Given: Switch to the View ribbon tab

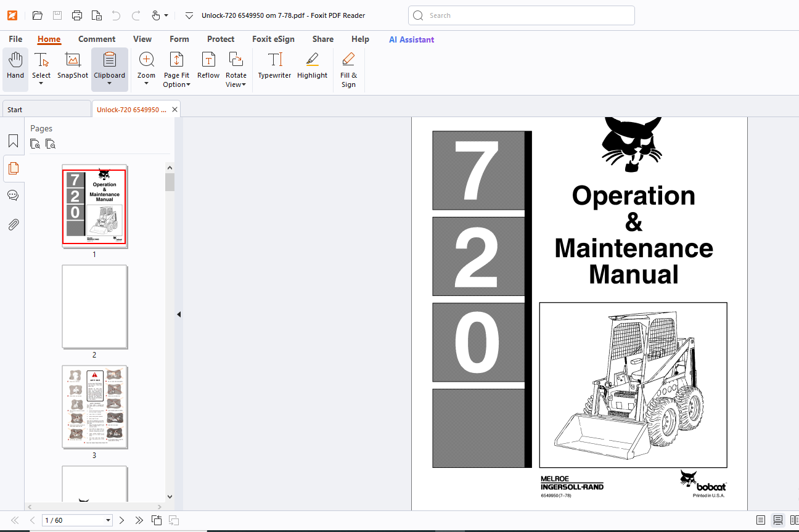Looking at the screenshot, I should 142,39.
